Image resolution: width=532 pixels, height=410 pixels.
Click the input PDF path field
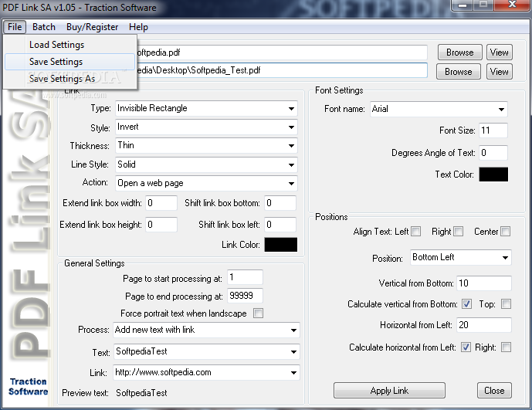[282, 53]
